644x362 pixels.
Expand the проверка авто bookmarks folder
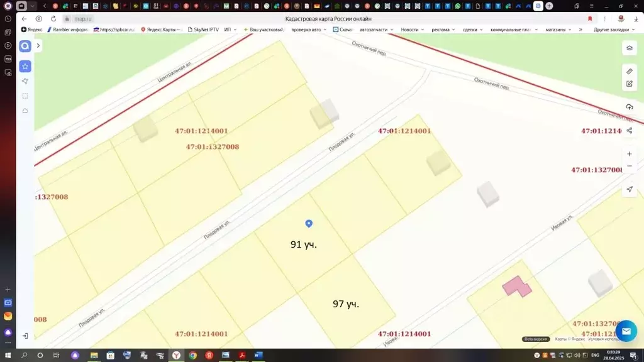click(x=308, y=30)
